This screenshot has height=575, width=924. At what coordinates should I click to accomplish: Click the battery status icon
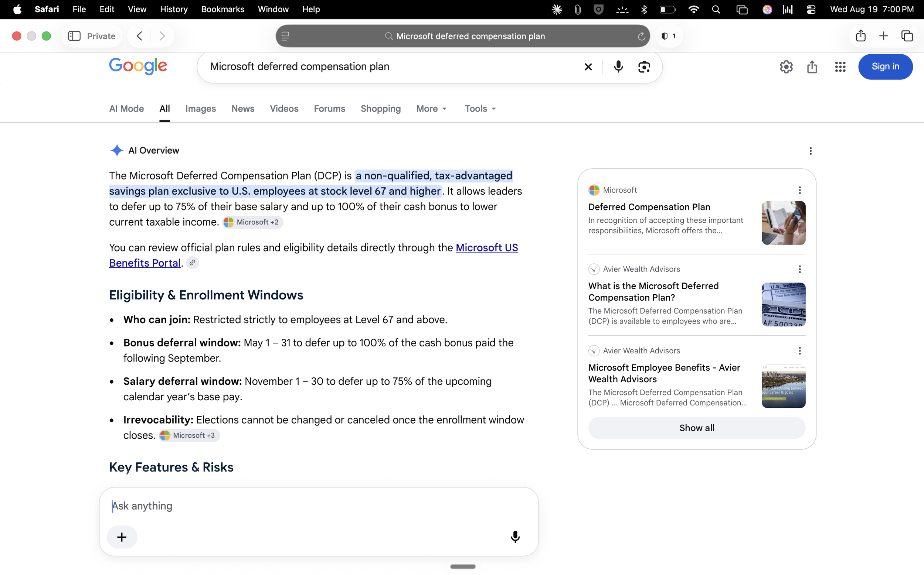tap(667, 10)
